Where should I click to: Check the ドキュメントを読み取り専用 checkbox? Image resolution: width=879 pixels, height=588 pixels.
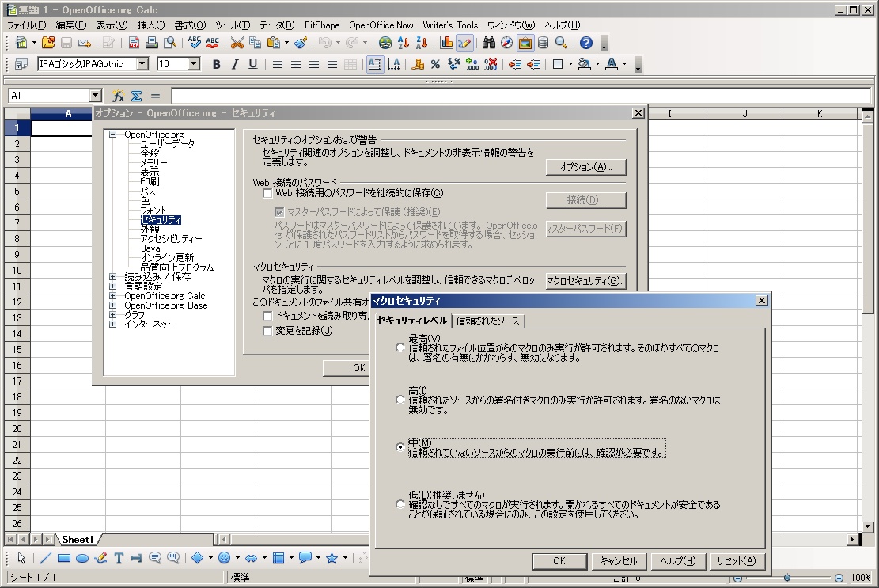tap(267, 316)
